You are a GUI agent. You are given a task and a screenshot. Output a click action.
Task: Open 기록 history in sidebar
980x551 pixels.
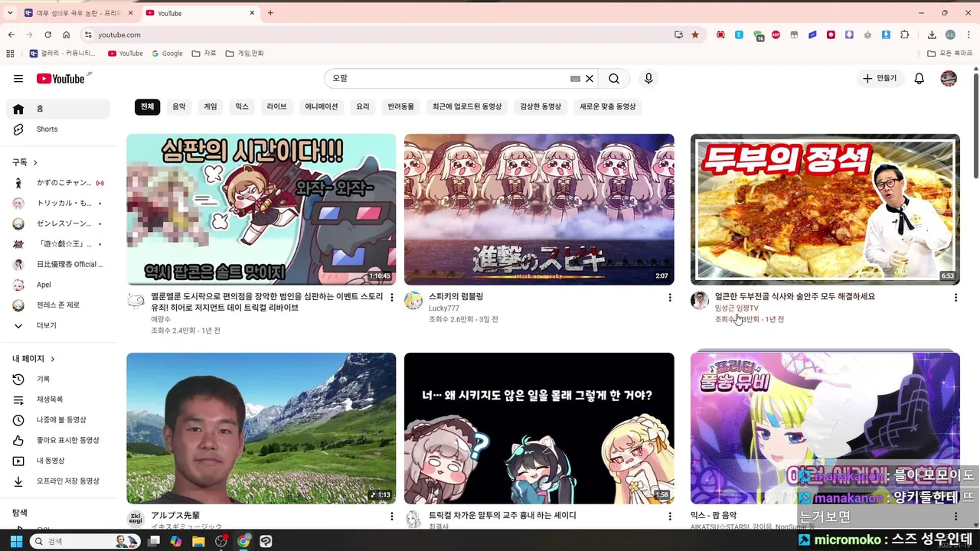click(x=58, y=379)
